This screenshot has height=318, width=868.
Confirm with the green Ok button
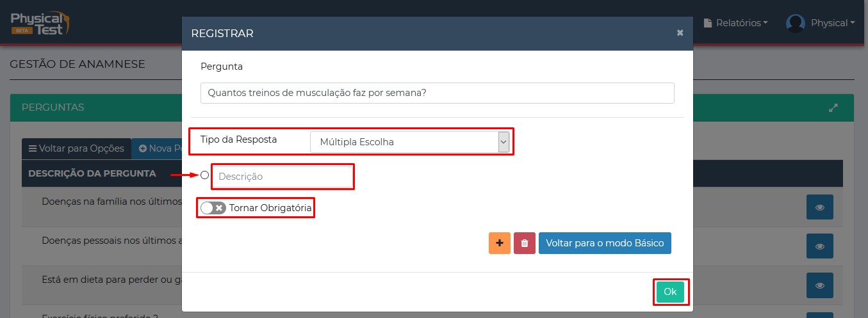coord(670,292)
